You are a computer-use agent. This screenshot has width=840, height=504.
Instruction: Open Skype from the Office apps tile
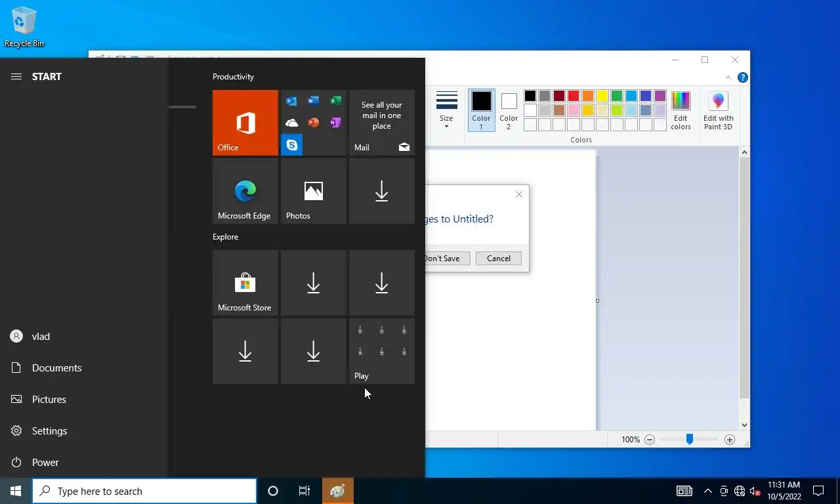coord(292,144)
